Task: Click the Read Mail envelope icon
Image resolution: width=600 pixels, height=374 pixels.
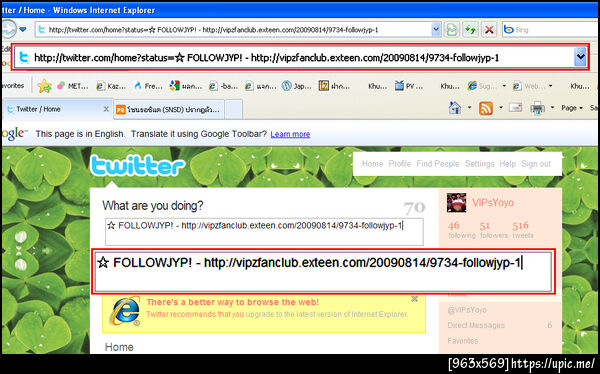Action: (515, 108)
